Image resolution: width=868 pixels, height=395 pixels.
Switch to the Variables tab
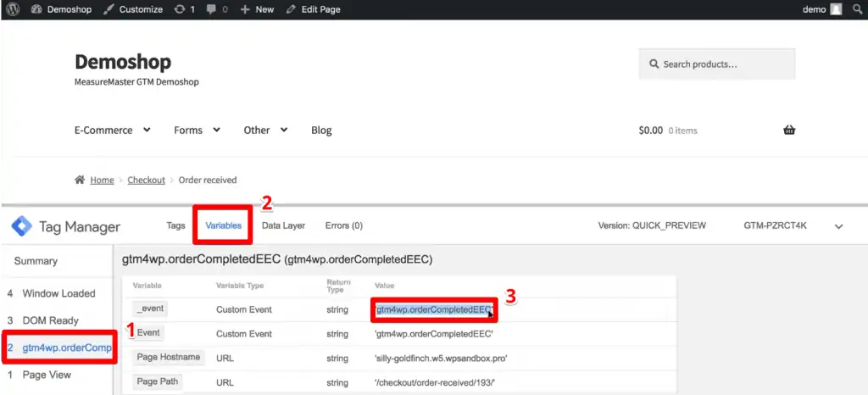[x=223, y=225]
